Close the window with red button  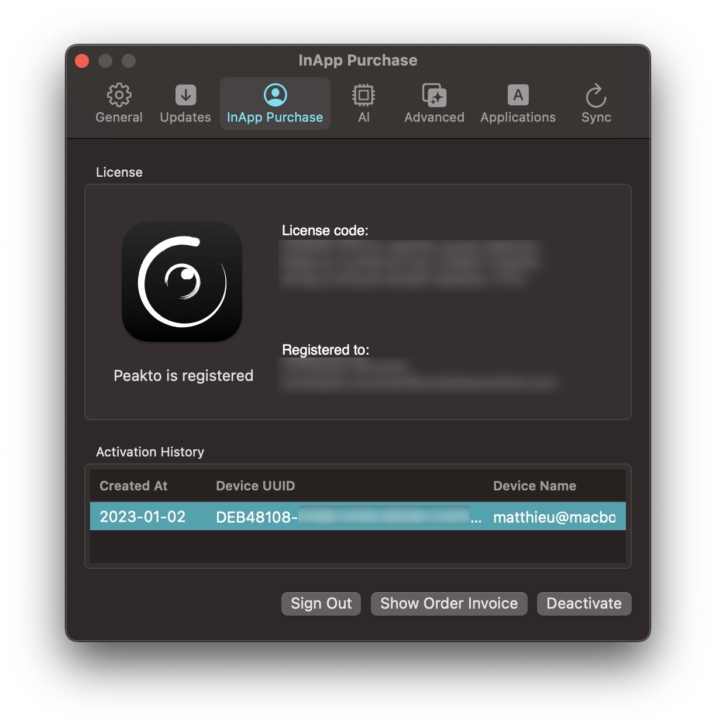[82, 61]
